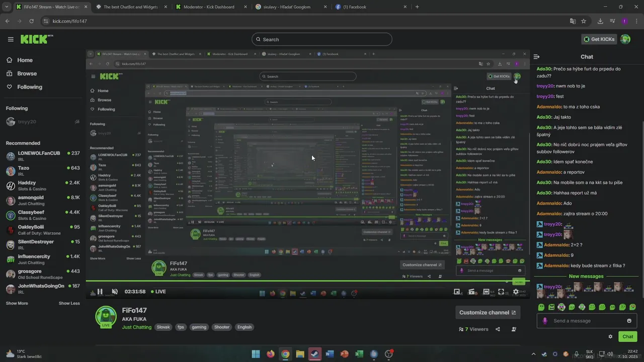Open the user icon beside the share icon

coord(514,329)
